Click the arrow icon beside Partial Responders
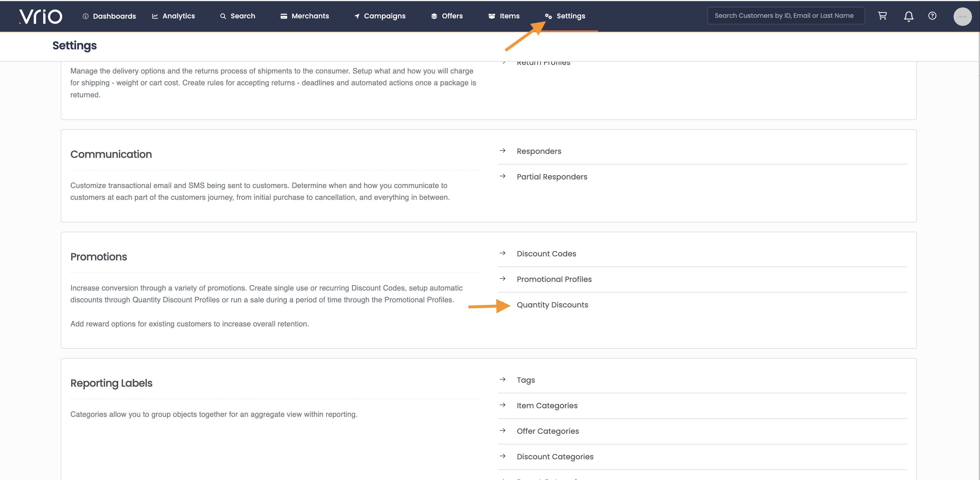This screenshot has height=480, width=980. [x=503, y=176]
